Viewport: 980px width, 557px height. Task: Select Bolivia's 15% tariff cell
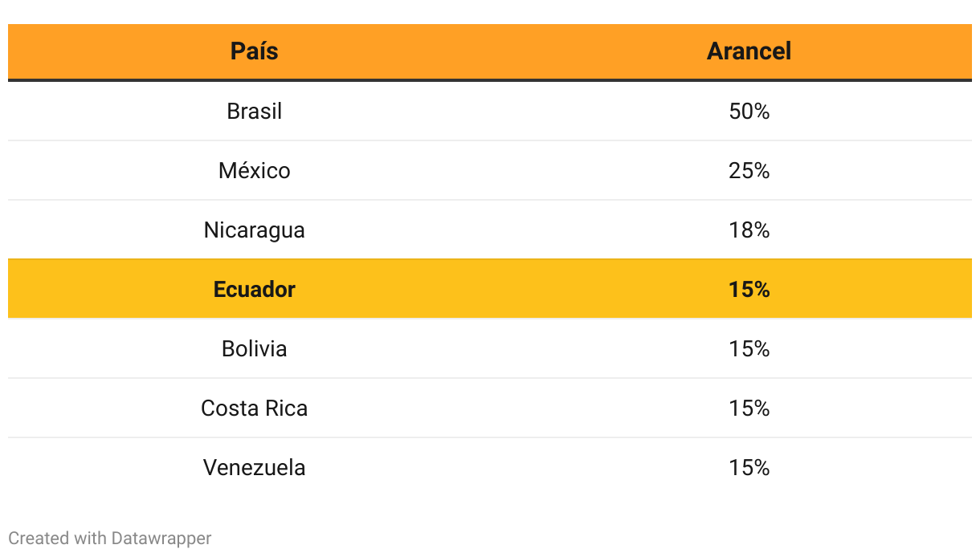749,348
